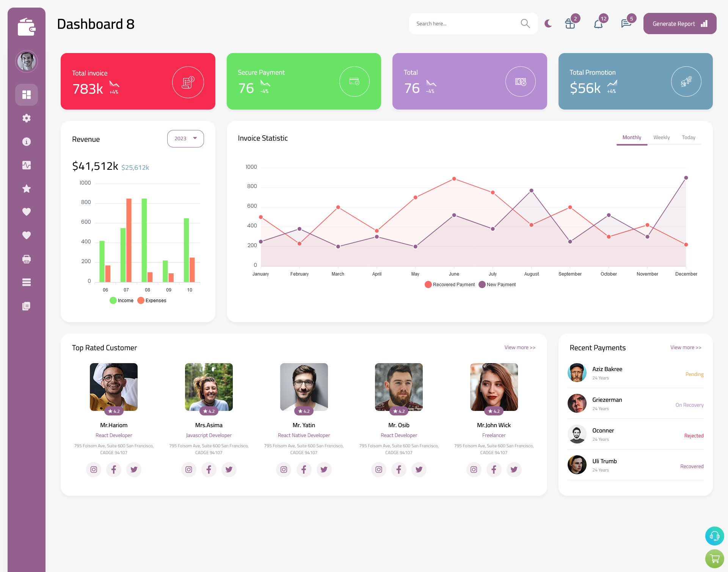
Task: Toggle Weekly view on Invoice Statistic chart
Action: click(661, 137)
